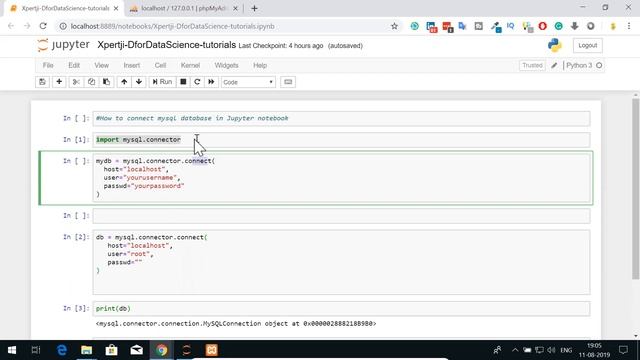Screen dimensions: 640x360
Task: Open the Chrome three-dot menu
Action: tap(629, 26)
